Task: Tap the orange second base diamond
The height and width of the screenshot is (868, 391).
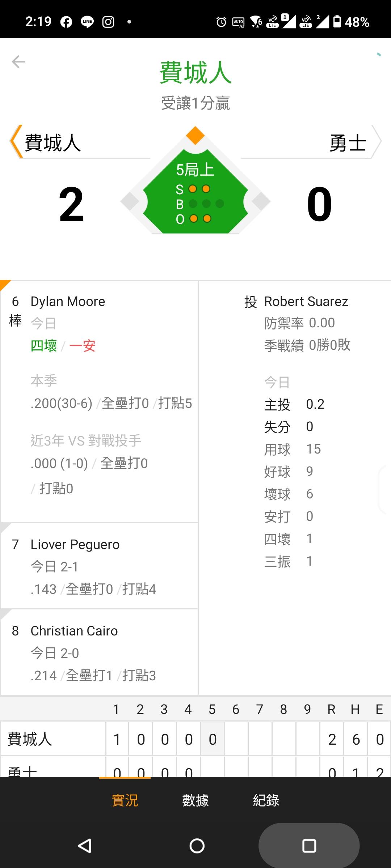Action: point(195,136)
